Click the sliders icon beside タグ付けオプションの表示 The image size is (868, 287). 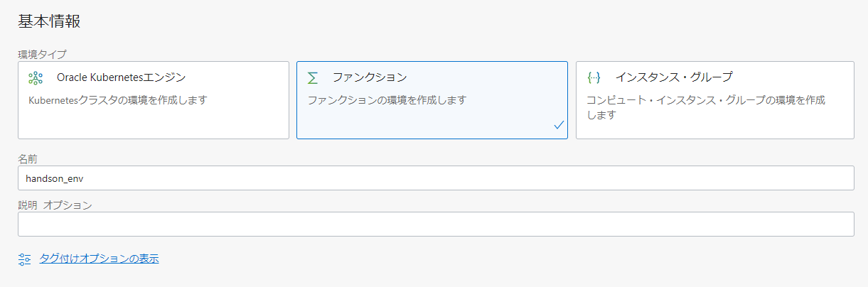click(25, 259)
